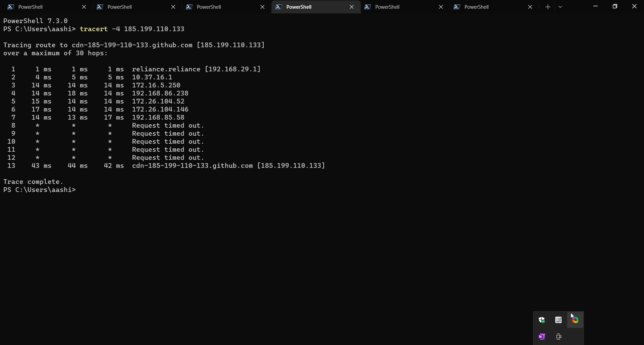Viewport: 644px width, 345px height.
Task: Click the '172.26.104.146' hop address
Action: (x=160, y=109)
